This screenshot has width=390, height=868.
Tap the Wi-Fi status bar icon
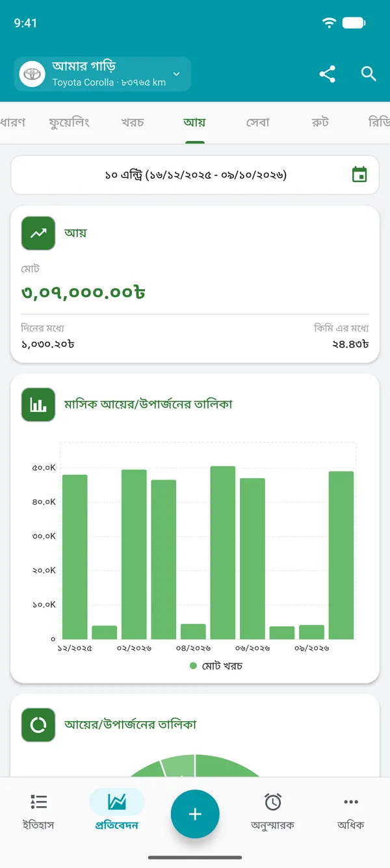pyautogui.click(x=330, y=23)
